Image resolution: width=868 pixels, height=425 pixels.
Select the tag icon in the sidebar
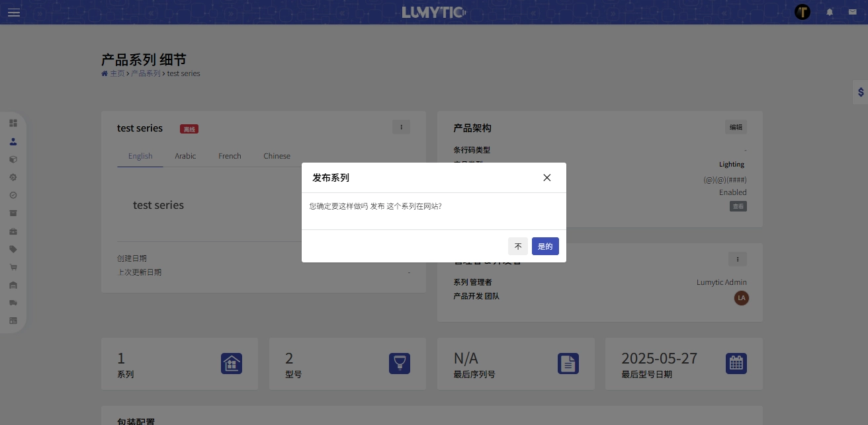13,249
